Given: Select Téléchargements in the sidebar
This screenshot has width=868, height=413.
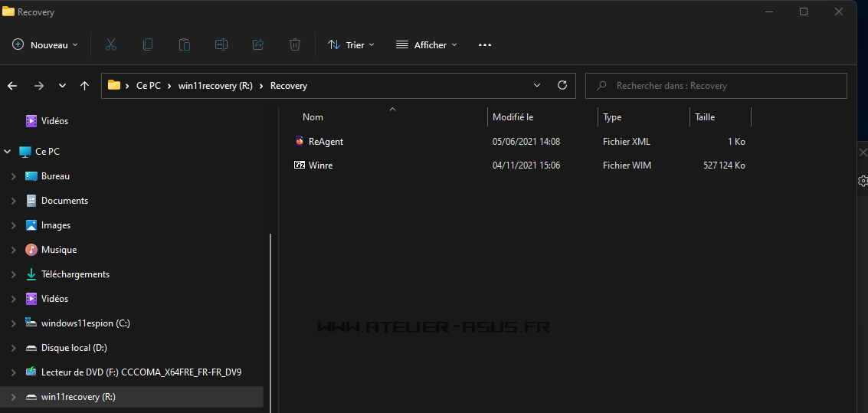Looking at the screenshot, I should click(x=75, y=274).
